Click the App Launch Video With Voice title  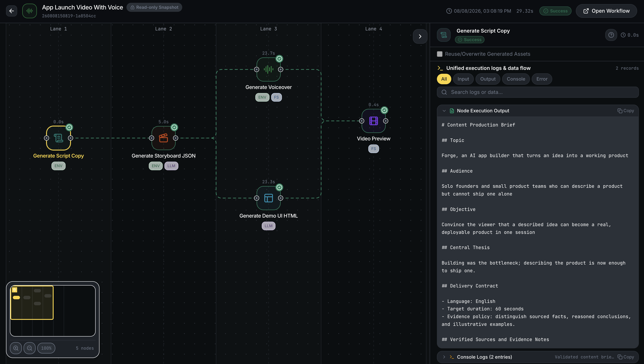[83, 7]
